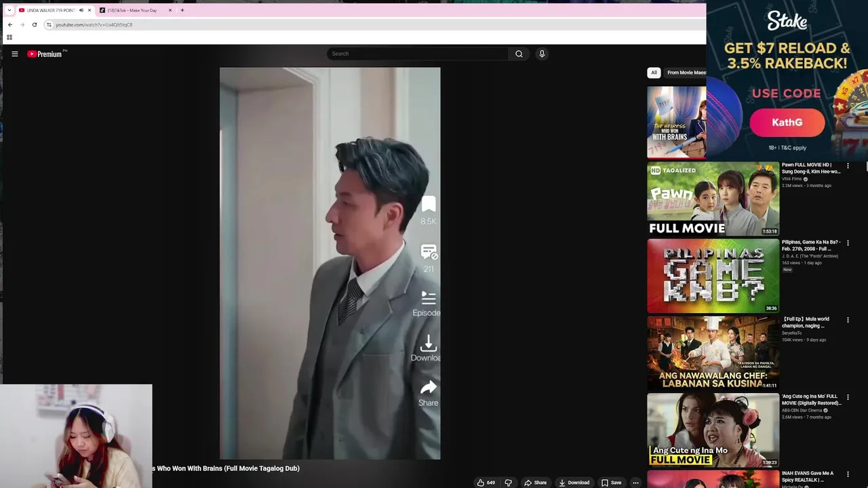Switch to the TikTok - Make Your Day tab
868x488 pixels.
tap(132, 10)
